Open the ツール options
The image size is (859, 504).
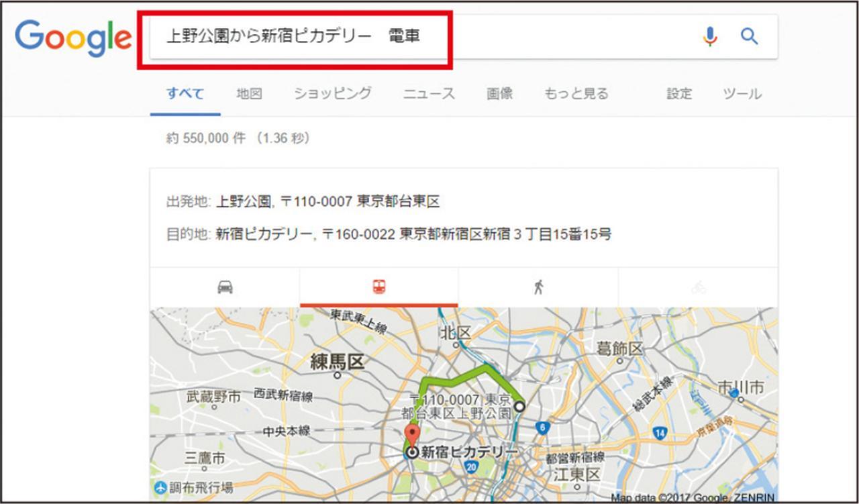[742, 94]
